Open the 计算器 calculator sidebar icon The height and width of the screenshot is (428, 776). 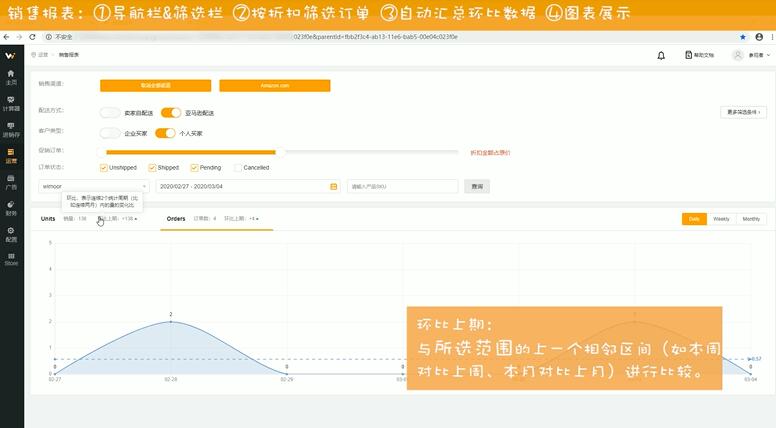tap(11, 103)
